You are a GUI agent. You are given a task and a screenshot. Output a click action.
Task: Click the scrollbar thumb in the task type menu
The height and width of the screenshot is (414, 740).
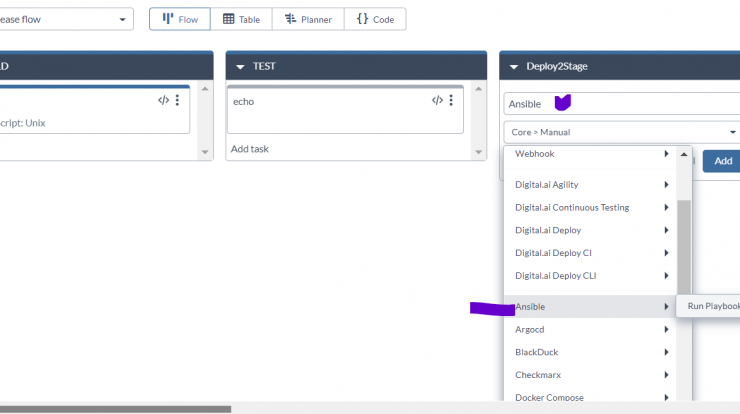tap(684, 247)
